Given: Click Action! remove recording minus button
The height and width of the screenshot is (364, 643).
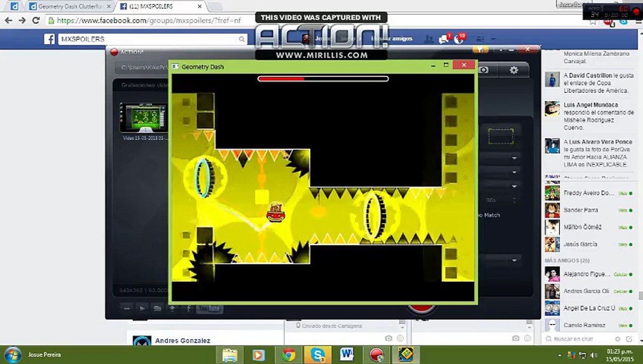Looking at the screenshot, I should 127,308.
